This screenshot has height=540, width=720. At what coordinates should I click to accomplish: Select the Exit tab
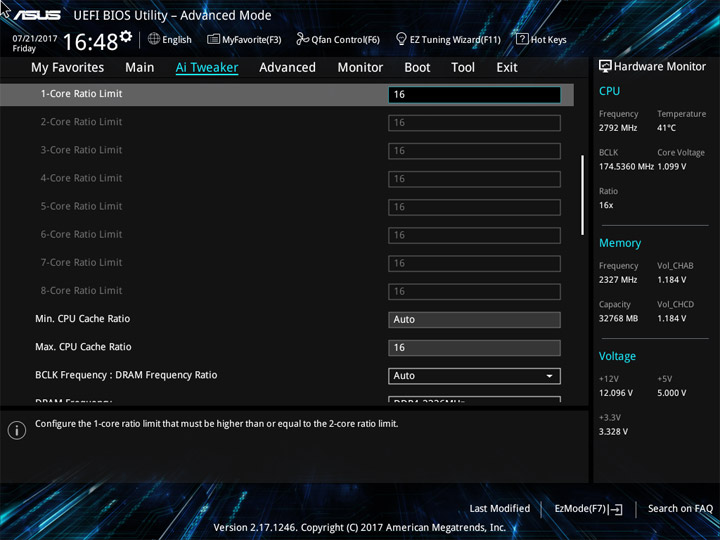(x=507, y=68)
